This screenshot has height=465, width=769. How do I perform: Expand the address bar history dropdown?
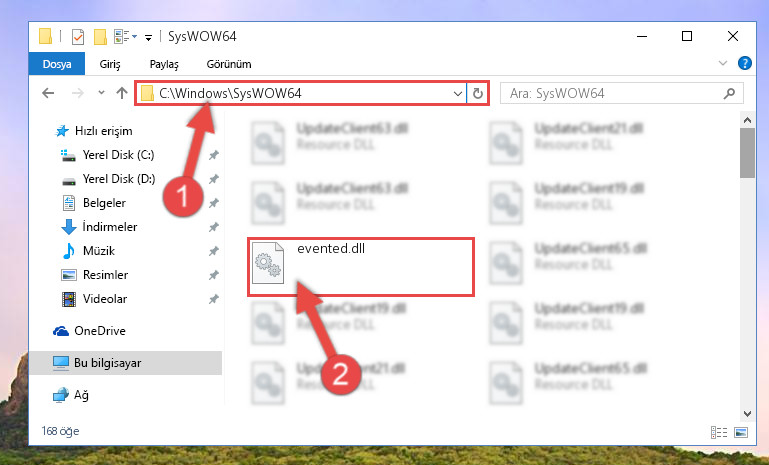458,93
